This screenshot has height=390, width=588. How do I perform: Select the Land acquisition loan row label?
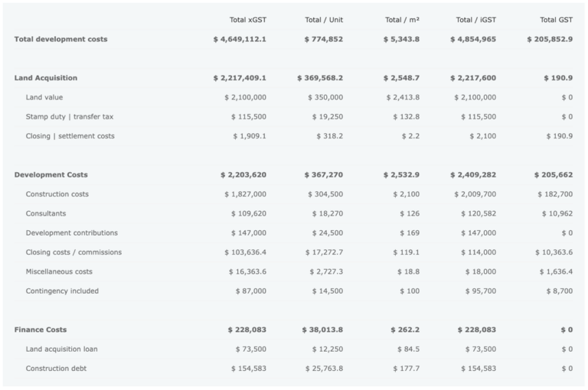pyautogui.click(x=61, y=349)
